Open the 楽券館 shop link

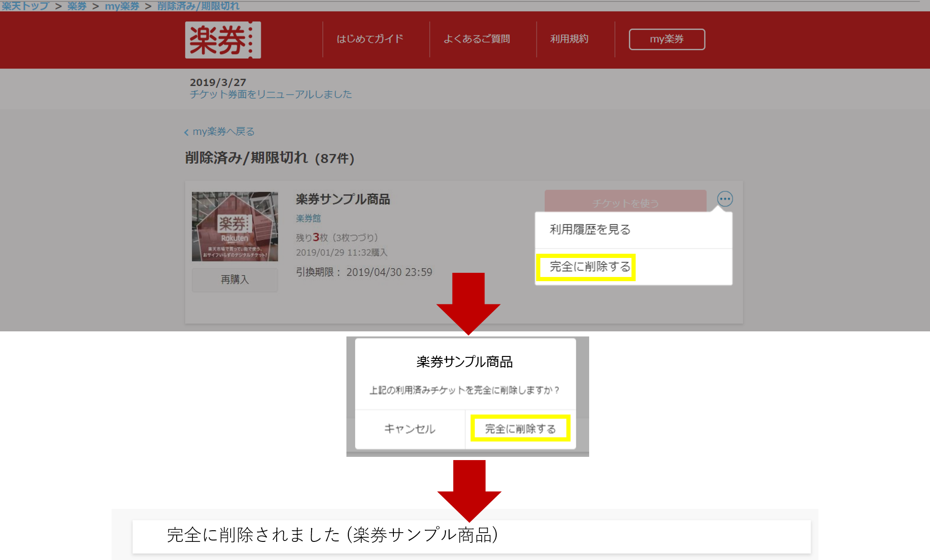308,218
